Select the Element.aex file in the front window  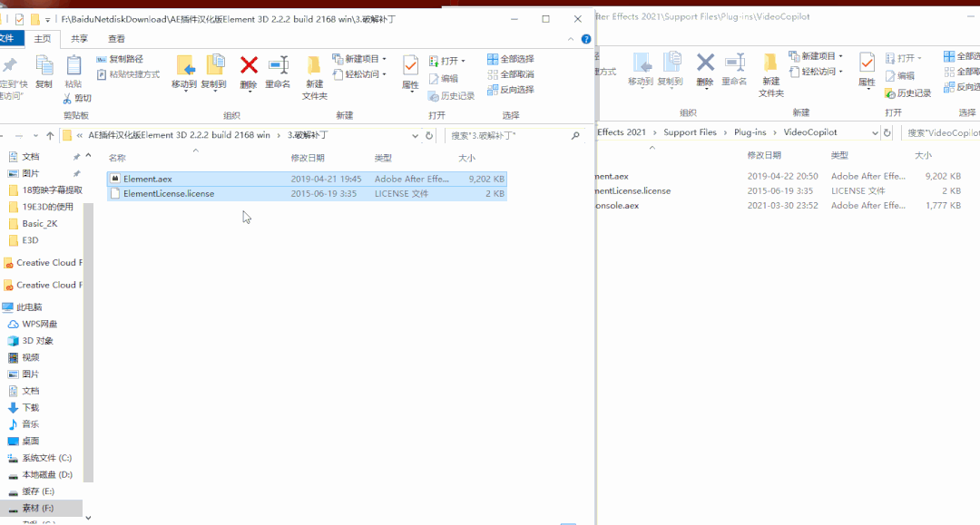click(307, 179)
